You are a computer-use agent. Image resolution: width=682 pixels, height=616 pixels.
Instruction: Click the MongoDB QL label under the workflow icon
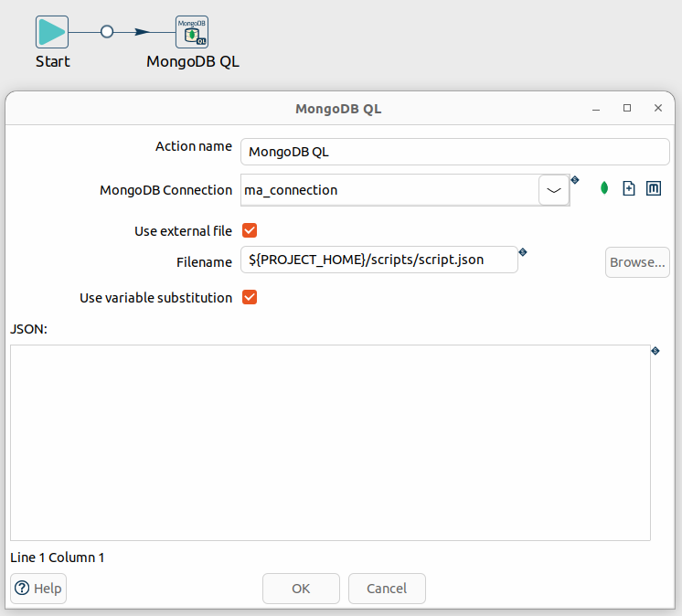click(193, 62)
